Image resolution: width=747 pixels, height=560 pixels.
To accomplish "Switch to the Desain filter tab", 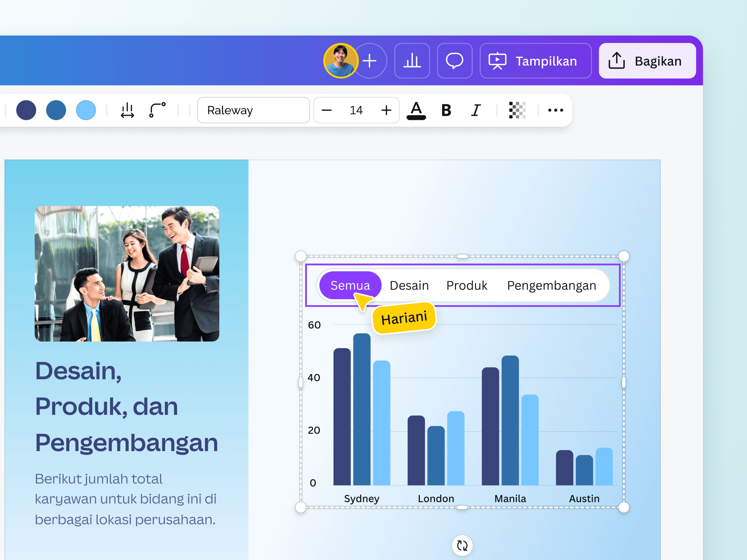I will point(409,285).
